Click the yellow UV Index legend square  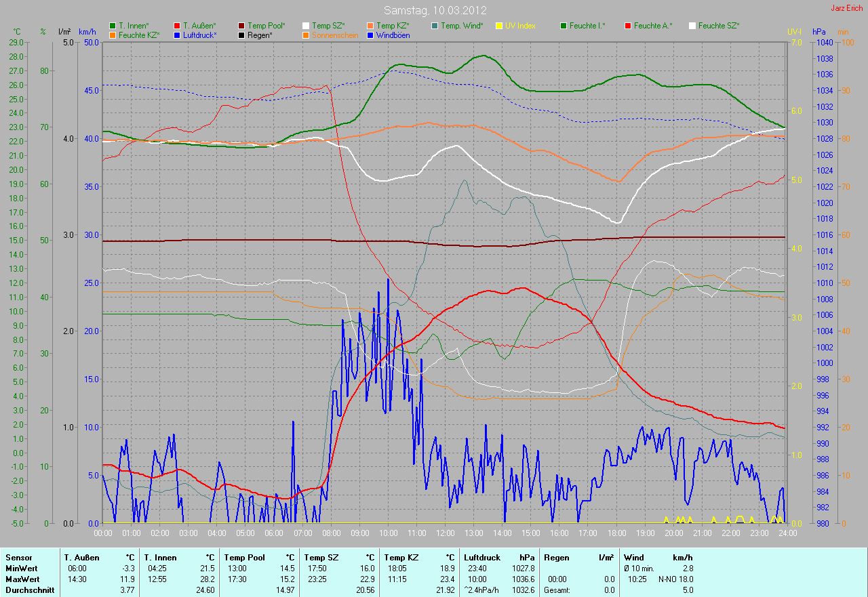point(499,26)
